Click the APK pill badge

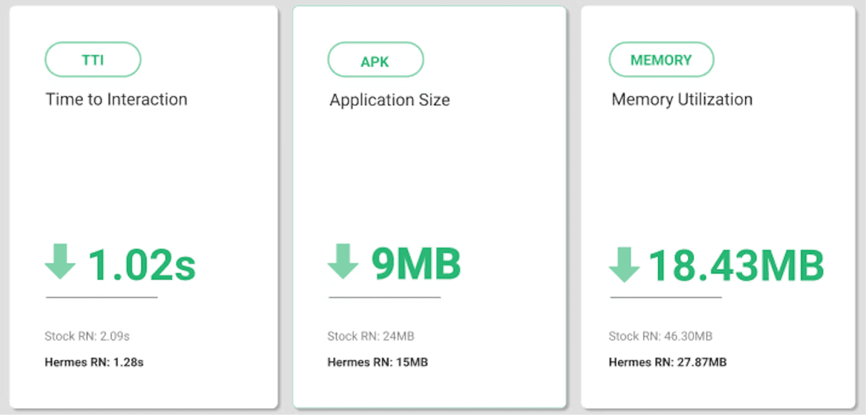pos(375,60)
